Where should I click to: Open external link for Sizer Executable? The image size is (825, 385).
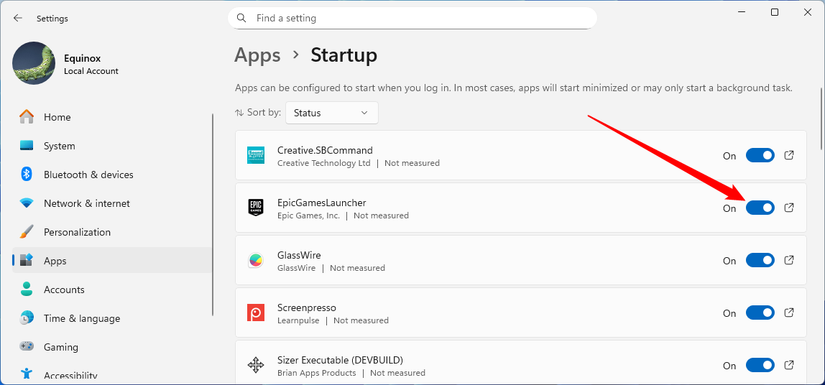tap(789, 364)
